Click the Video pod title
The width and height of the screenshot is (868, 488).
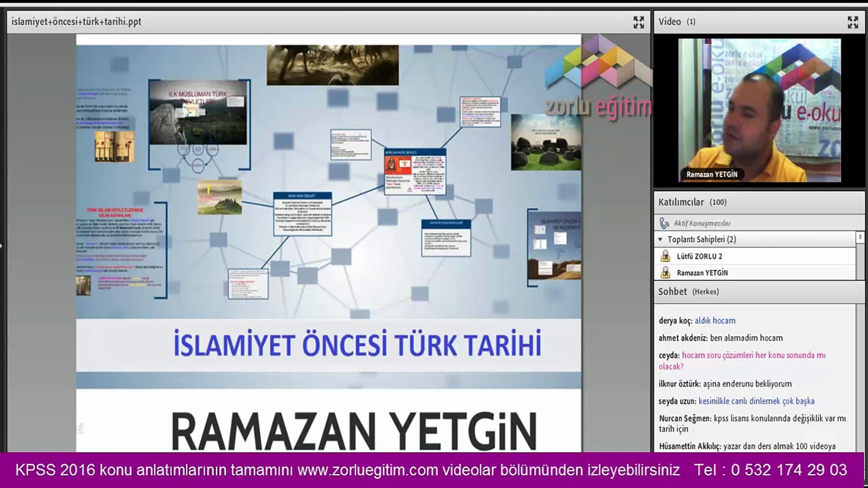pos(670,22)
